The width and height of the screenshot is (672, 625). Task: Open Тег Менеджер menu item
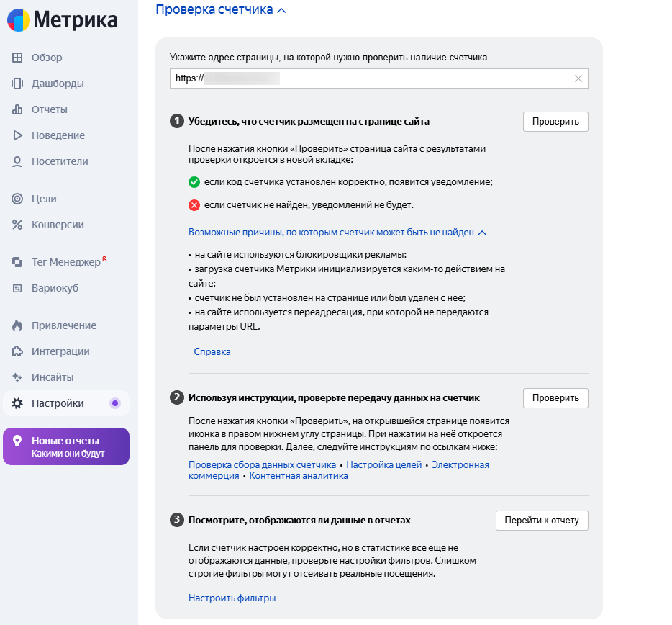coord(65,262)
